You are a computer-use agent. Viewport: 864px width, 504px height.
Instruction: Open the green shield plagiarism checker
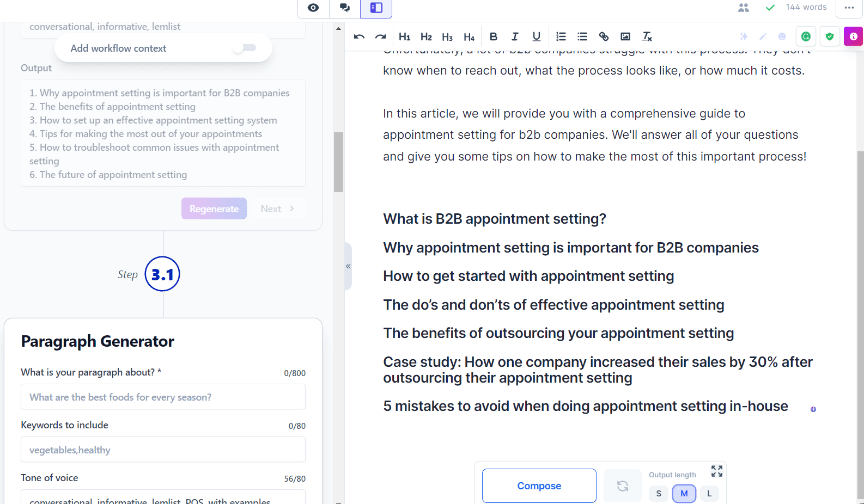click(x=830, y=36)
